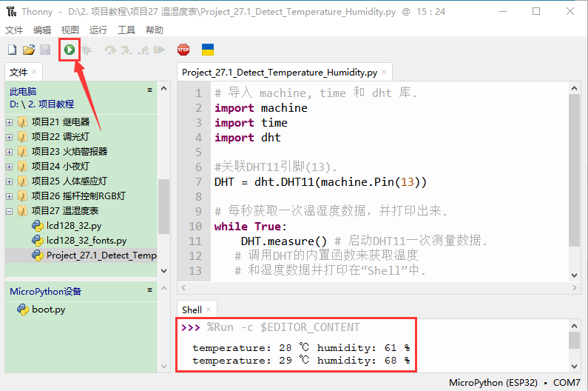Close the Project_27.1 editor tab

pyautogui.click(x=385, y=73)
